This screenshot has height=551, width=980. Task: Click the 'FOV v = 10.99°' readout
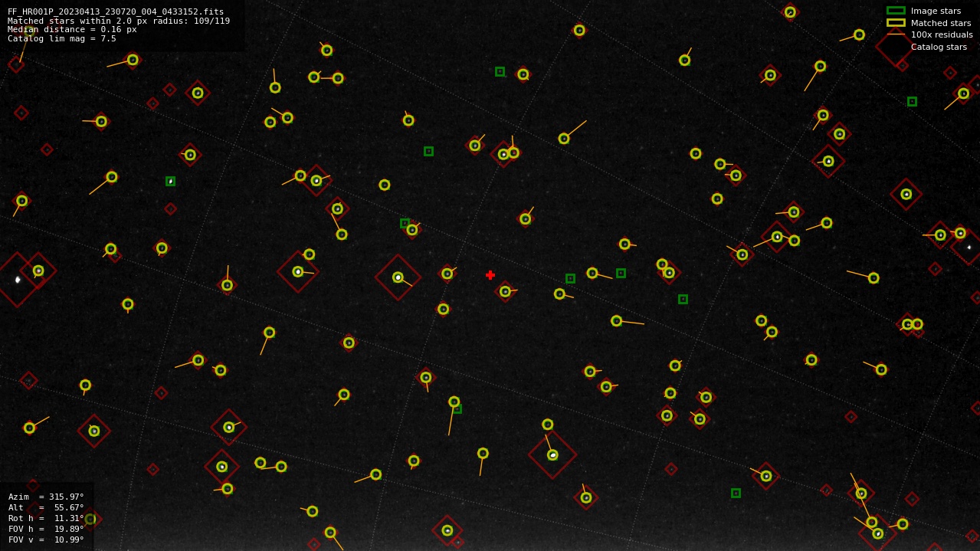point(46,540)
